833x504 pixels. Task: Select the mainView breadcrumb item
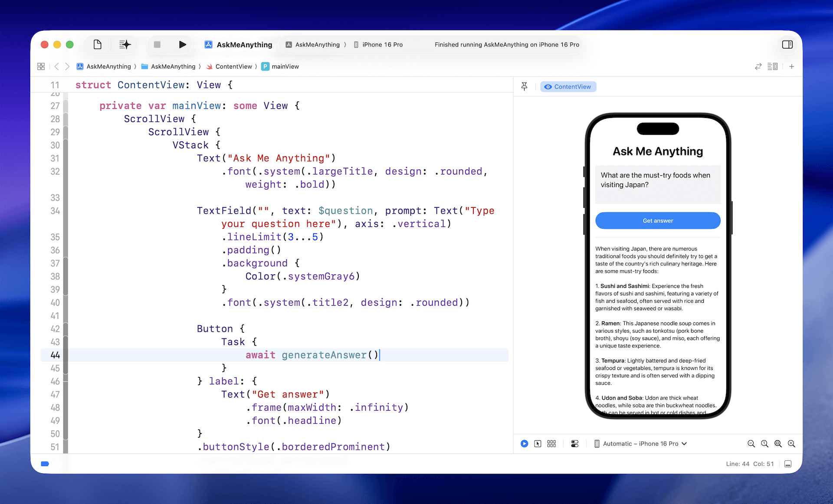(285, 66)
